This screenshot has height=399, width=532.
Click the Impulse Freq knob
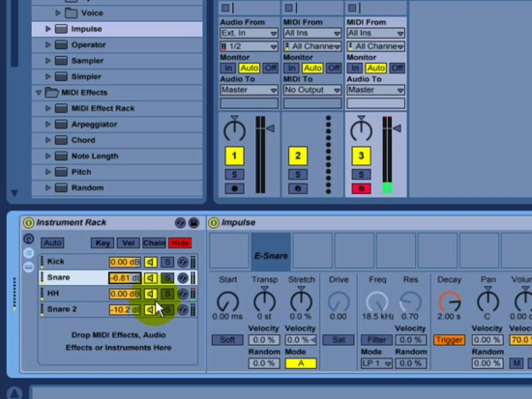377,301
